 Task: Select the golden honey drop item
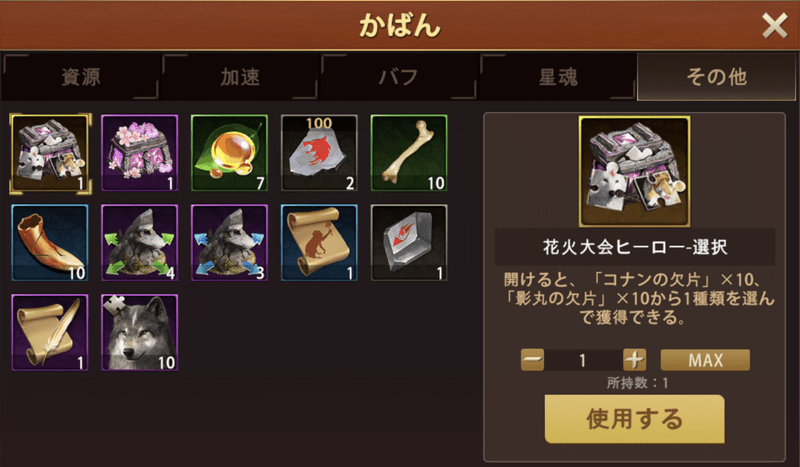(x=229, y=153)
